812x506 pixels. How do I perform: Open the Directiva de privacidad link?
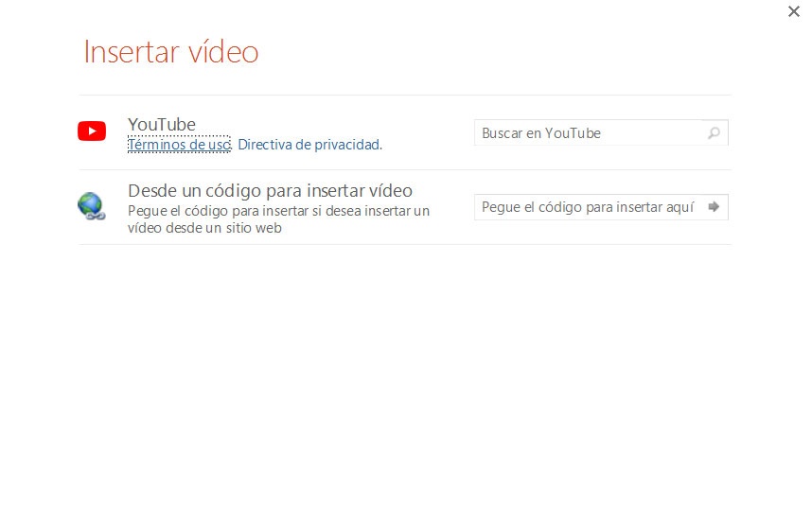(x=309, y=145)
